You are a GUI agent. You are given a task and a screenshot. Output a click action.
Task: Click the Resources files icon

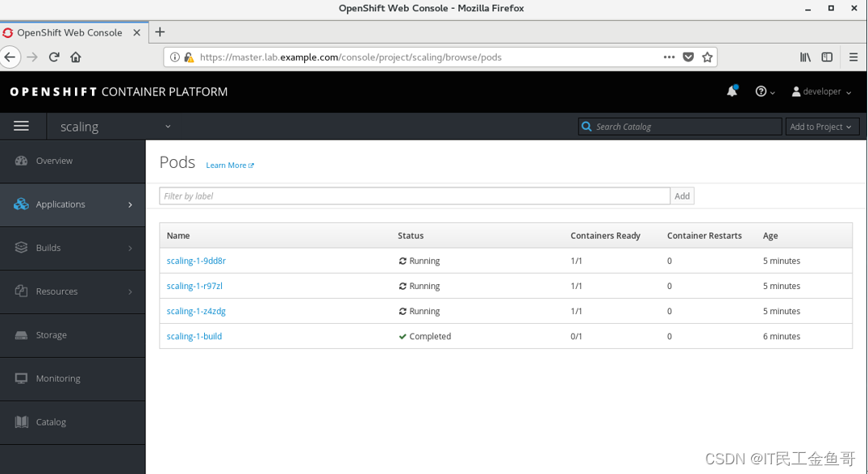(x=21, y=291)
